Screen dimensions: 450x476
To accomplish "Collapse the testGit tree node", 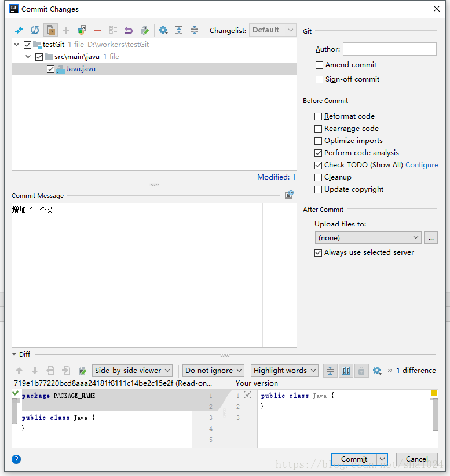I will point(17,45).
